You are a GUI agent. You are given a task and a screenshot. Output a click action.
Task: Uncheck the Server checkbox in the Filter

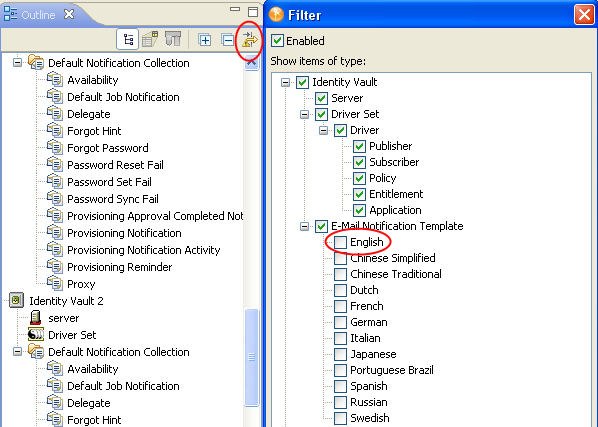coord(322,98)
